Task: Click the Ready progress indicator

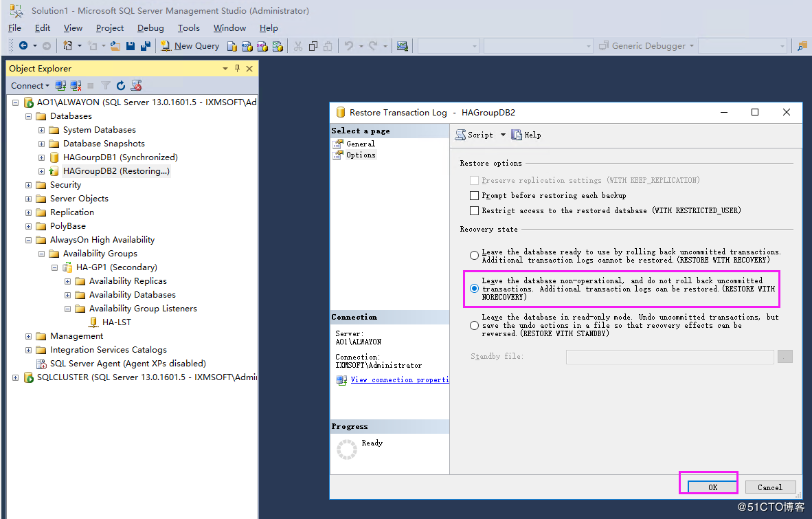Action: pos(347,448)
